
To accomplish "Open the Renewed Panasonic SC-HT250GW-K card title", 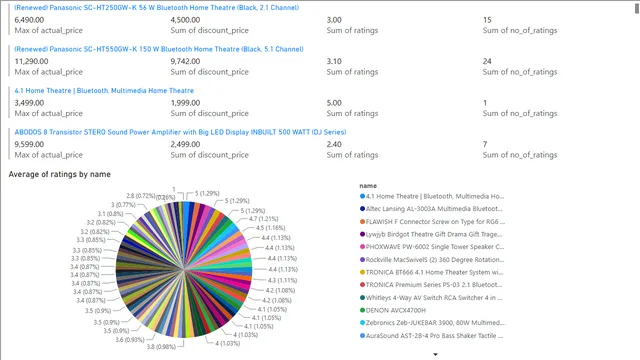I will [x=157, y=8].
